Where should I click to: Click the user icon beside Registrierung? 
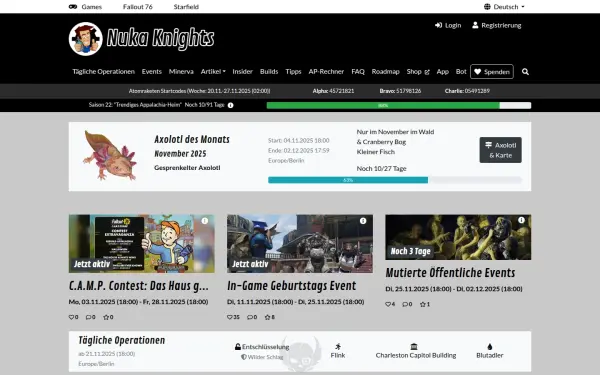click(x=475, y=25)
